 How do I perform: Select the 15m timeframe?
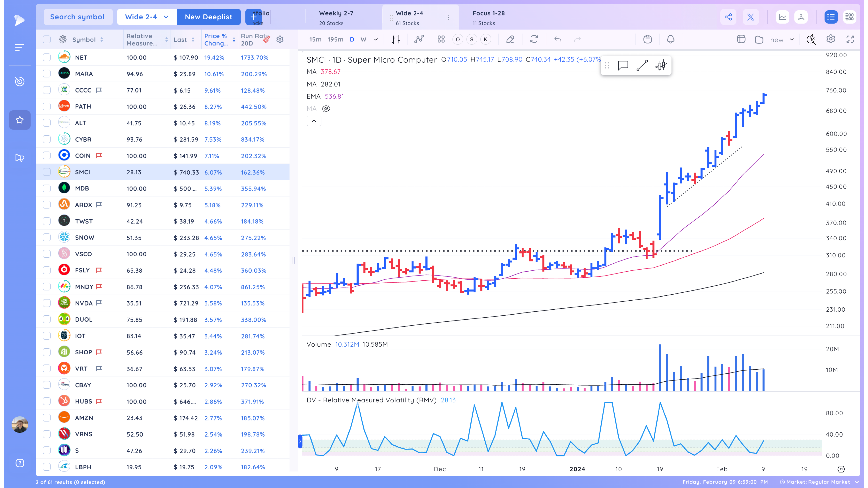pyautogui.click(x=315, y=39)
